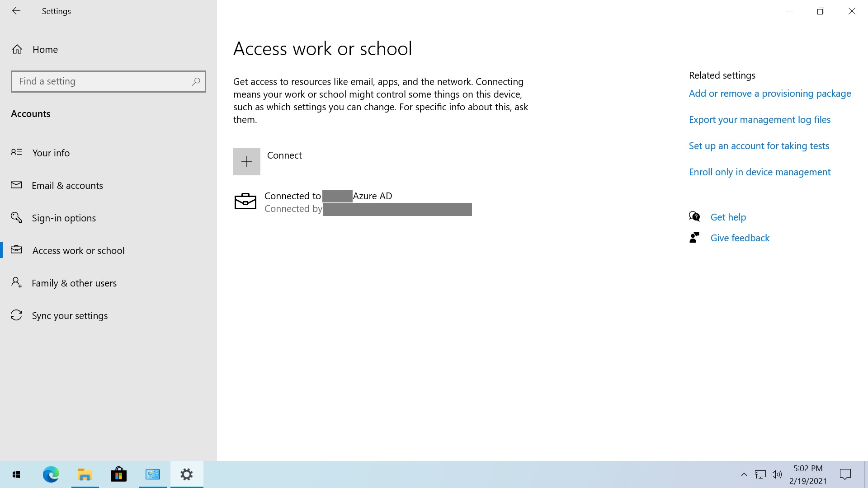Select Family & other users in sidebar
This screenshot has width=868, height=488.
point(74,283)
